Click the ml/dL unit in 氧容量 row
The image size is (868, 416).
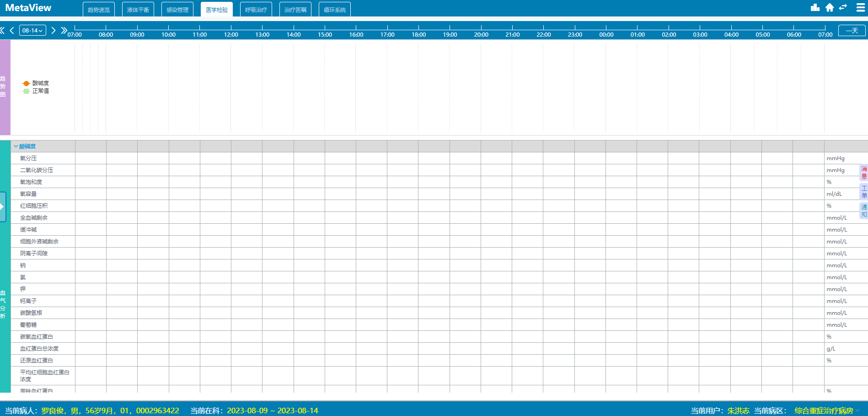[x=834, y=194]
